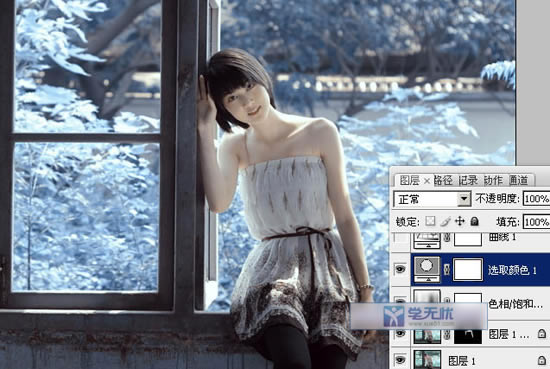Switch to the 记录 (History) tab
Image resolution: width=550 pixels, height=369 pixels.
pyautogui.click(x=468, y=180)
